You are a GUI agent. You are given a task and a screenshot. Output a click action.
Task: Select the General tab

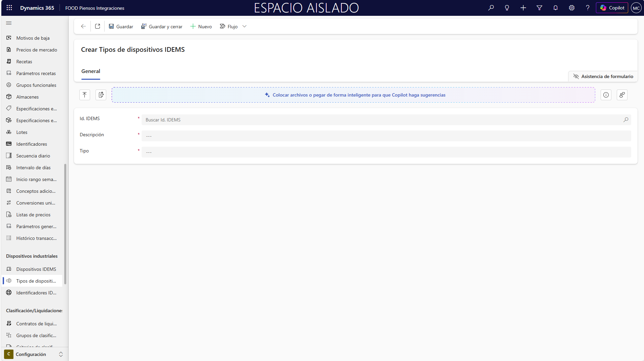tap(91, 71)
